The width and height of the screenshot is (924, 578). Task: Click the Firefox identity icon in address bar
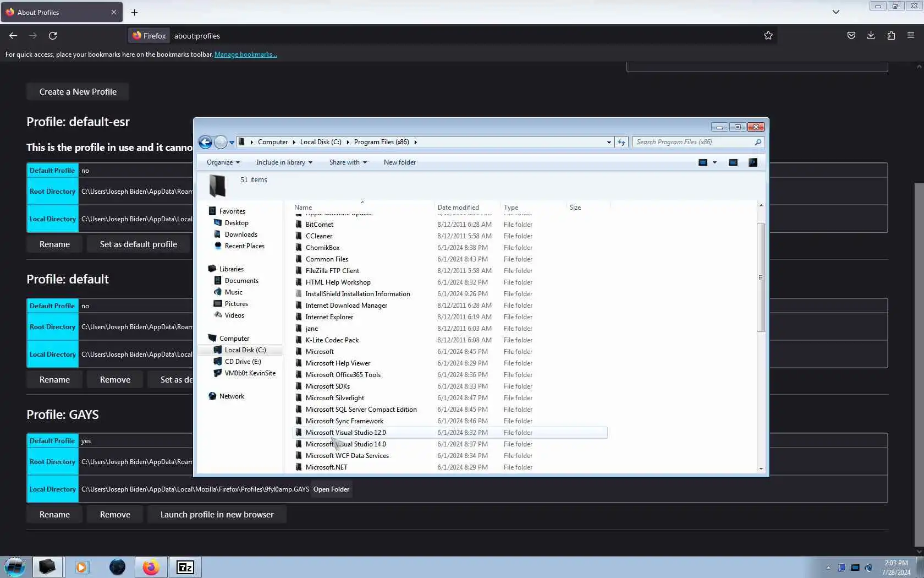click(x=149, y=36)
